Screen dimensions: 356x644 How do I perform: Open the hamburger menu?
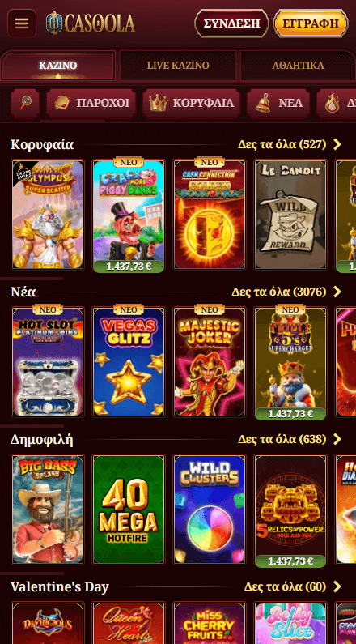tap(22, 23)
